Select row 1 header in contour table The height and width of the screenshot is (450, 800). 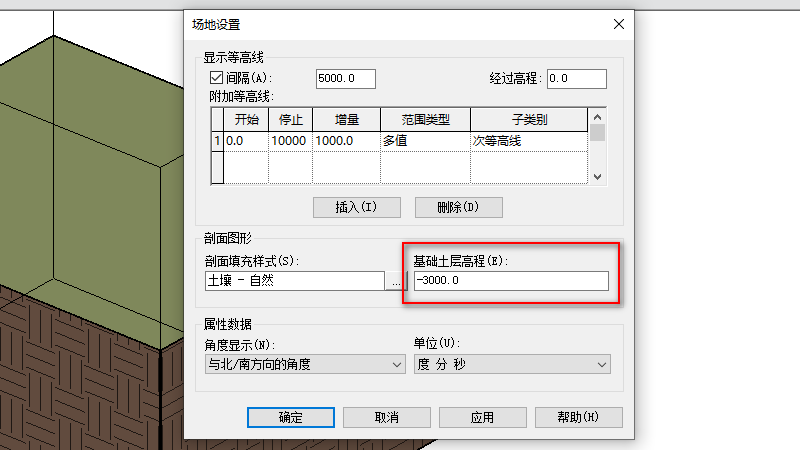click(217, 141)
